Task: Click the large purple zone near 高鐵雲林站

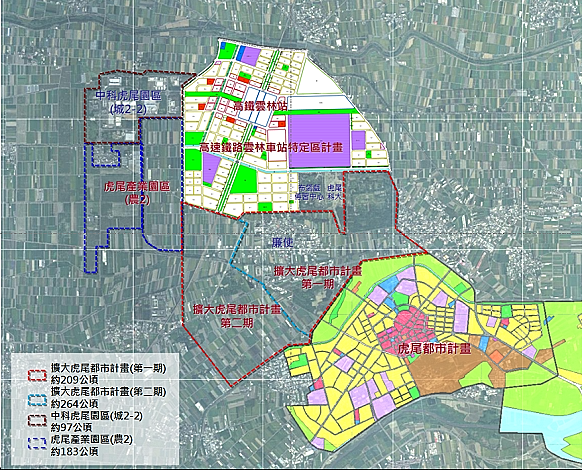Action: pos(319,140)
